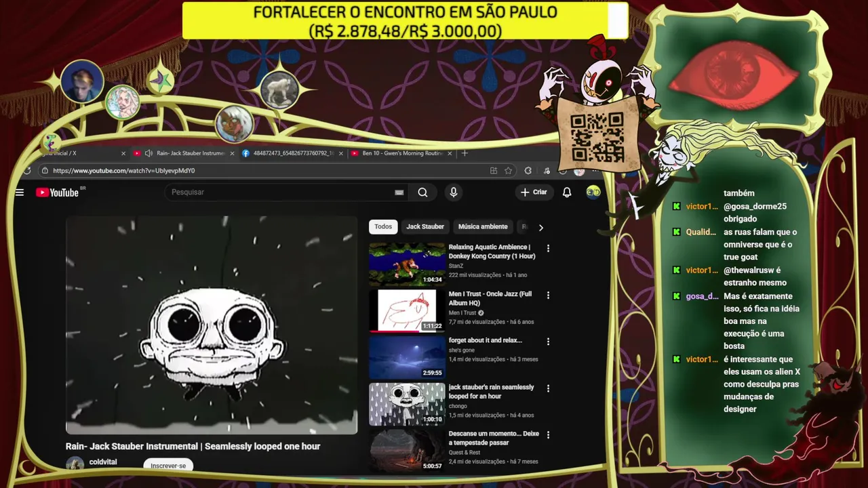
Task: Click chat username gosa_d... in overlay
Action: (x=702, y=296)
